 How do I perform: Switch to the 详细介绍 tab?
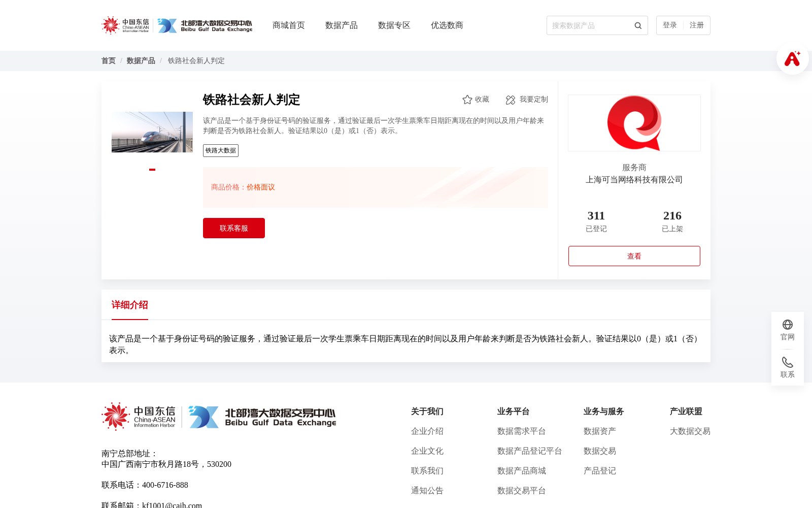tap(130, 305)
